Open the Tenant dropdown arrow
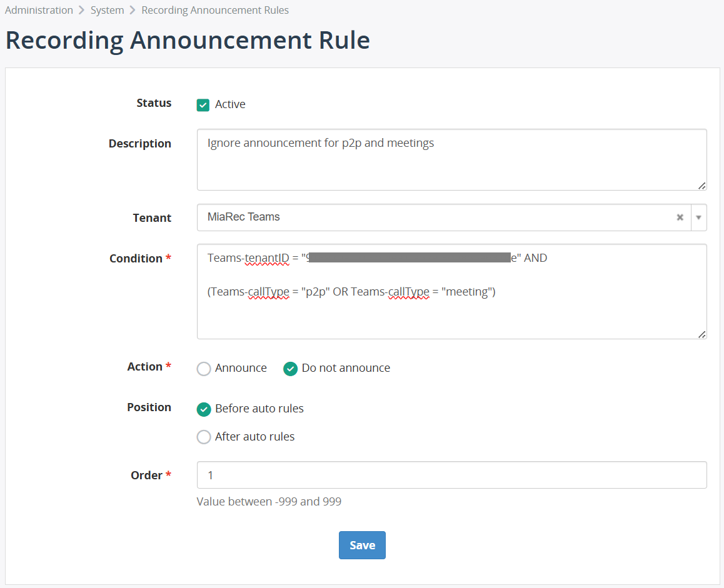 (698, 217)
